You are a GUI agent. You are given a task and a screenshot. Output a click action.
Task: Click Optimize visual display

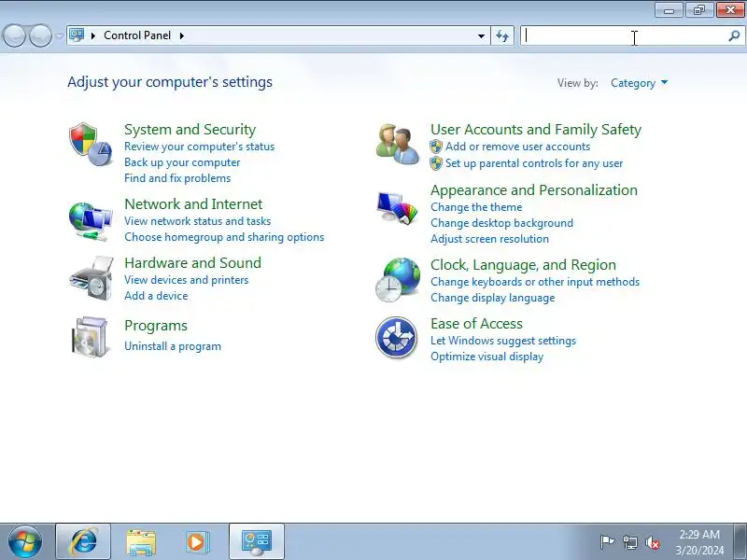click(486, 357)
